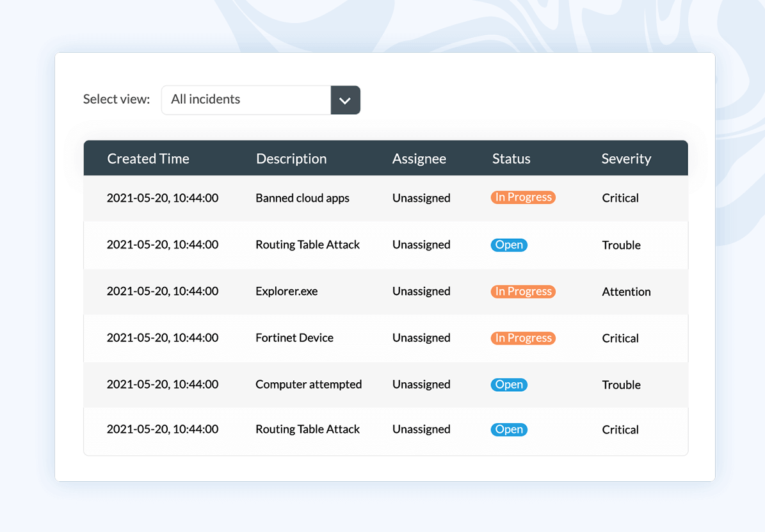
Task: Click created time of Explorer.exe row
Action: (x=163, y=291)
